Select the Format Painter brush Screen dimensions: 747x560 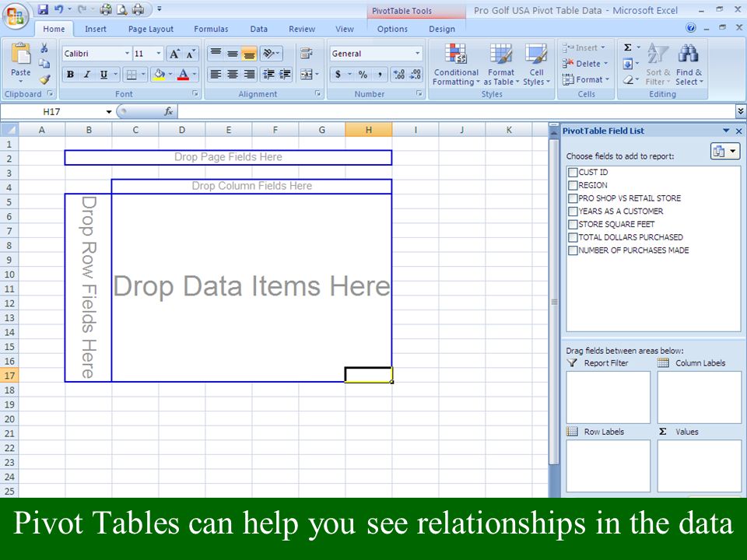click(x=45, y=79)
